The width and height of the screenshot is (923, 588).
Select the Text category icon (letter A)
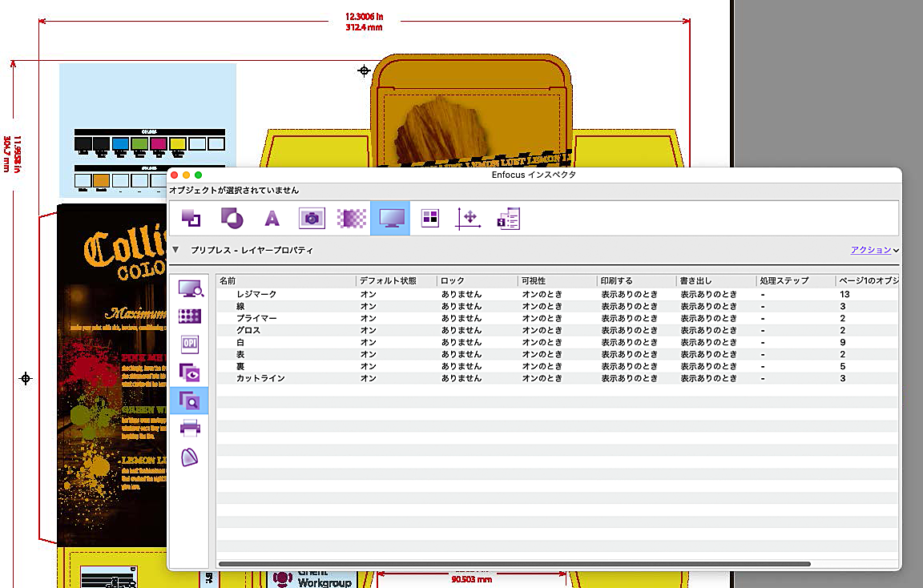coord(272,218)
